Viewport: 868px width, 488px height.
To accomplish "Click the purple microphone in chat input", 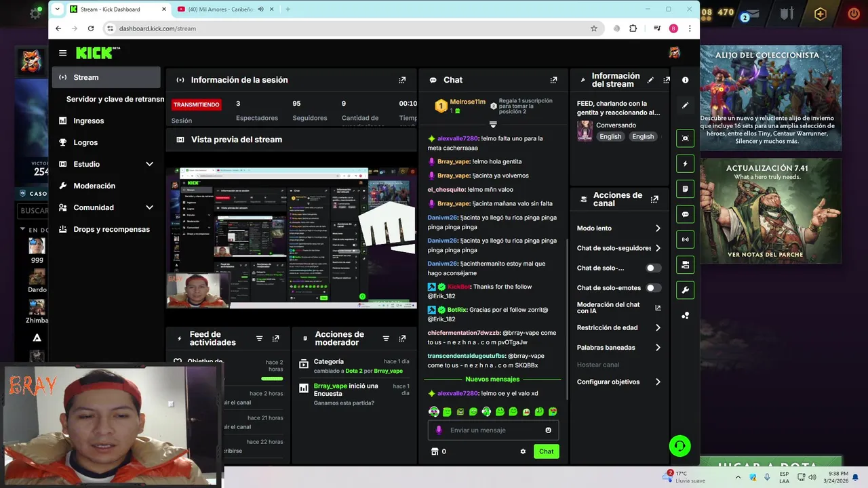I will [x=439, y=430].
